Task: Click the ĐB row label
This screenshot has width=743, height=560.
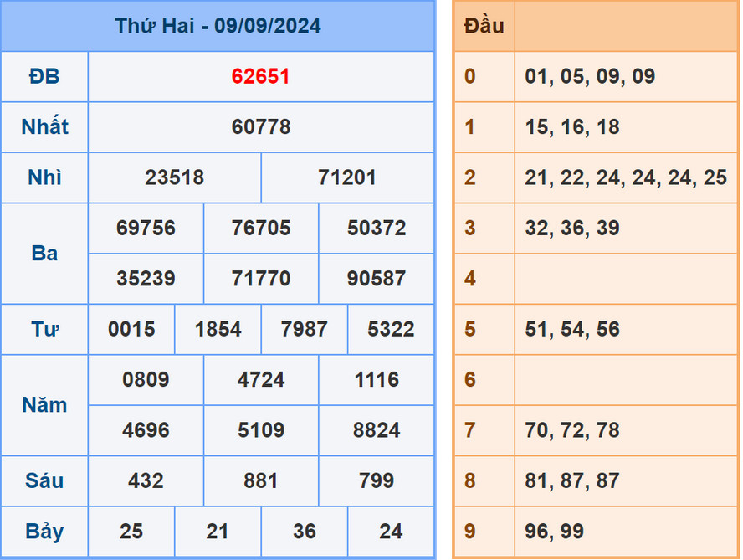Action: (44, 76)
